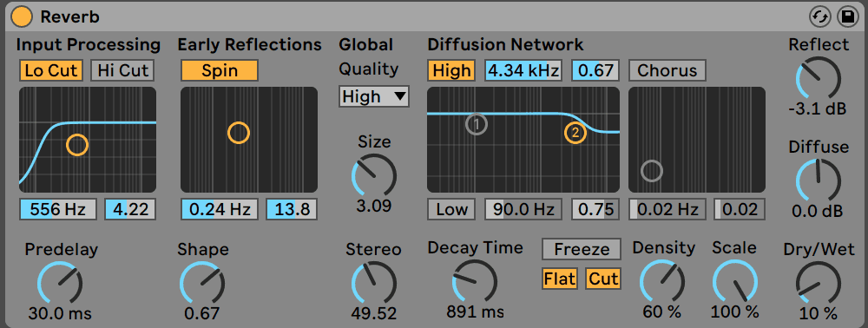Click the hot-swap preset icon
This screenshot has width=868, height=328.
tap(820, 17)
